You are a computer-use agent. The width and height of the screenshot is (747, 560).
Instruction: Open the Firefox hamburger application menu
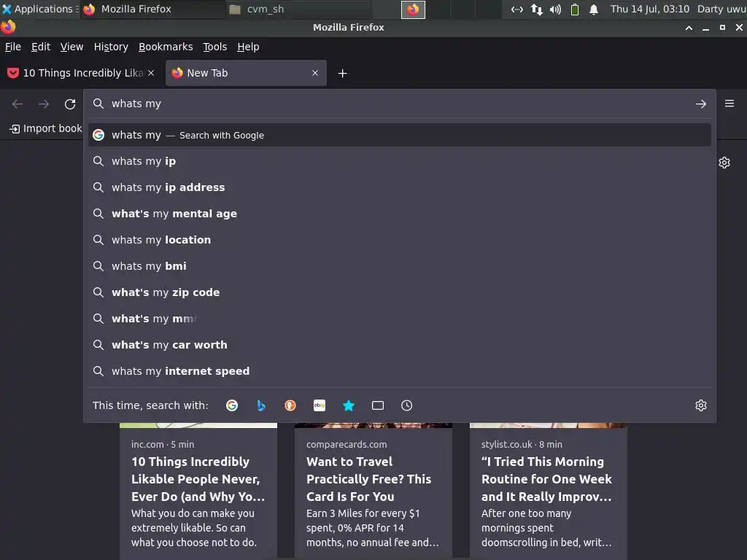pyautogui.click(x=729, y=104)
